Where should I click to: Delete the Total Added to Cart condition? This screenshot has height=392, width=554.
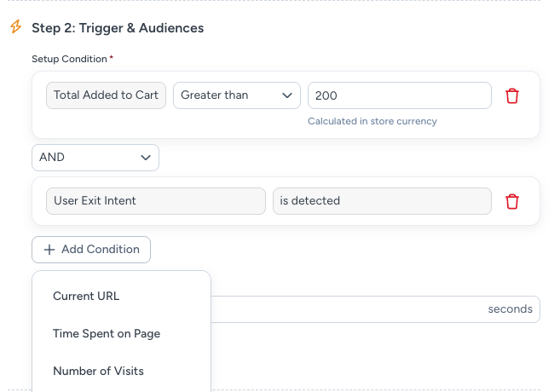pyautogui.click(x=512, y=95)
